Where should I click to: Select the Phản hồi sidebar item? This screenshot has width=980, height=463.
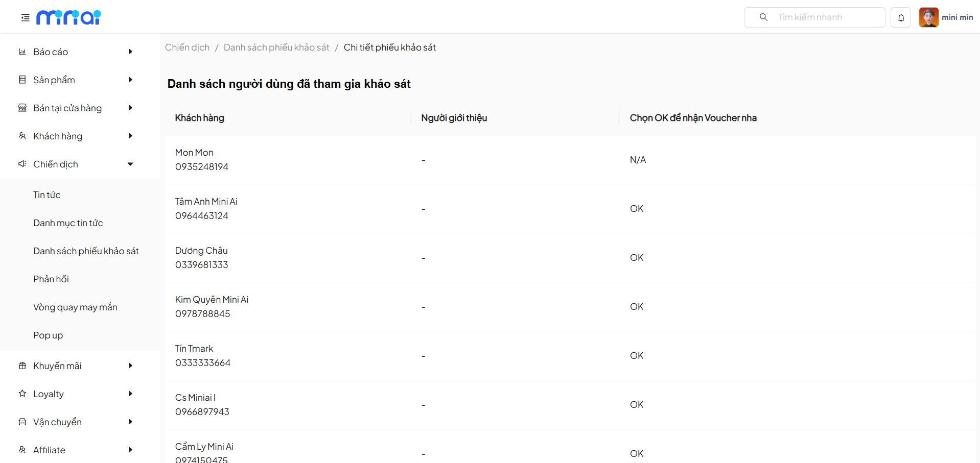[x=51, y=279]
